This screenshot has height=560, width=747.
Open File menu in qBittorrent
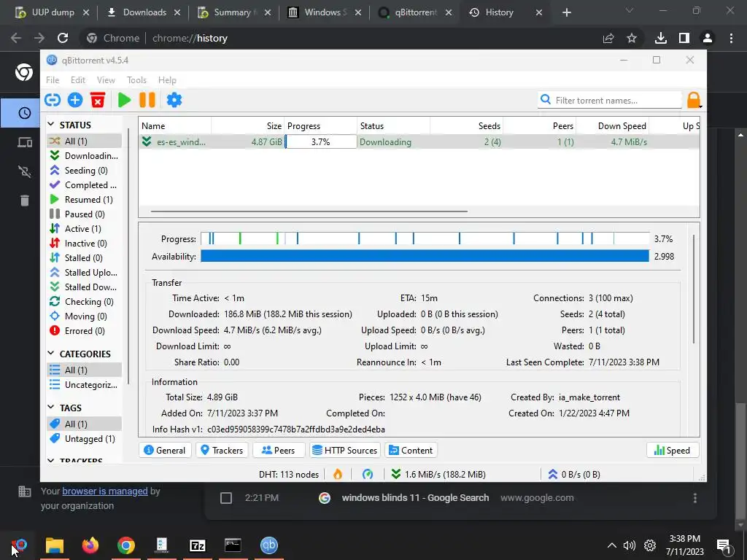[53, 80]
